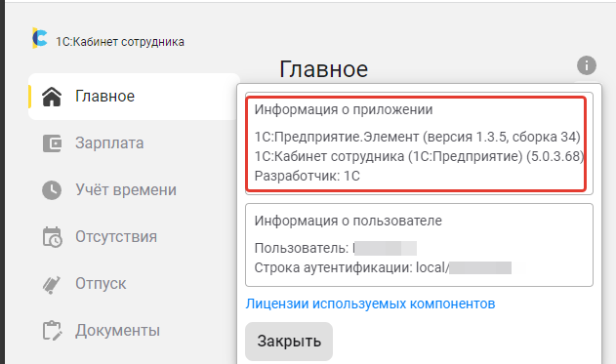This screenshot has height=364, width=616.
Task: Click the Информация о приложении heading
Action: 344,109
